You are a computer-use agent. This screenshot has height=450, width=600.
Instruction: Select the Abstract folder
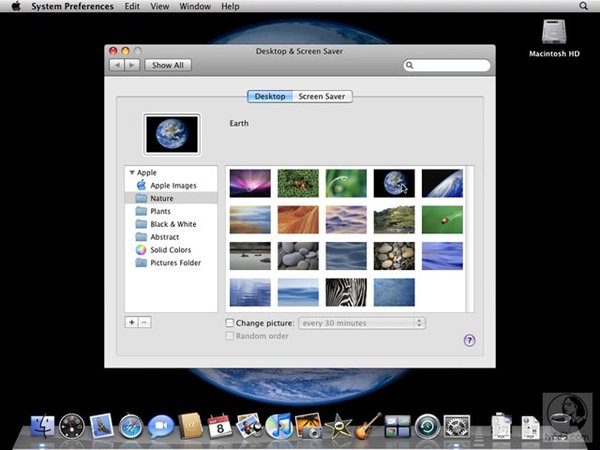[x=171, y=237]
